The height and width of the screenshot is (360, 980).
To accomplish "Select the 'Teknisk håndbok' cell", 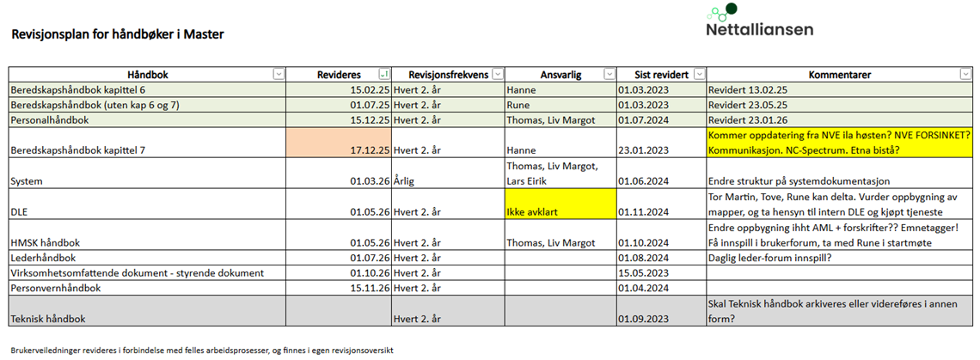I will pyautogui.click(x=147, y=311).
